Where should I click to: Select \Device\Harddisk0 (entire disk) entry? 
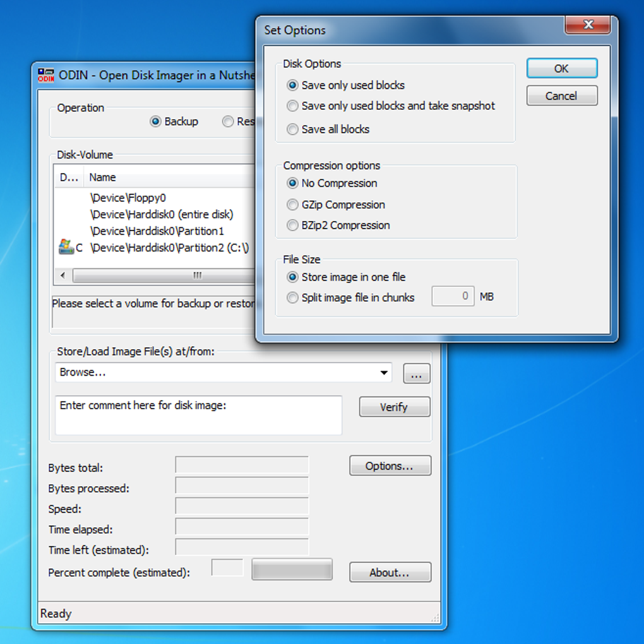(162, 215)
